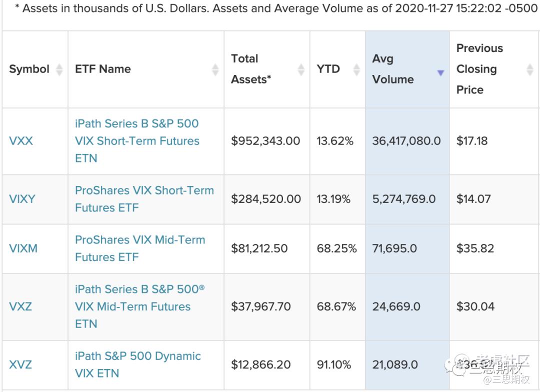Open ProShares VIX Short-Term Futures ETF
This screenshot has height=392, width=540.
click(144, 199)
